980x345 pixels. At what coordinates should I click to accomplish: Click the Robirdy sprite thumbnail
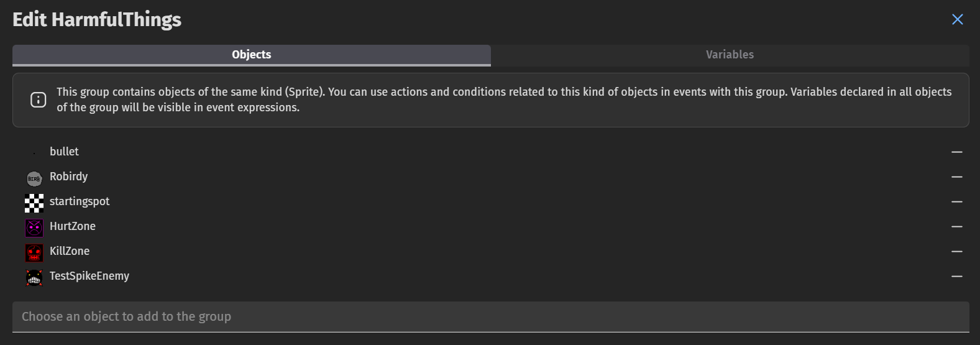point(34,178)
